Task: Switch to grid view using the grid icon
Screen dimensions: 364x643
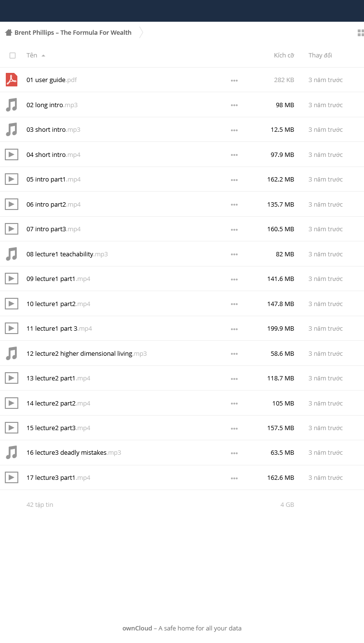Action: (360, 33)
